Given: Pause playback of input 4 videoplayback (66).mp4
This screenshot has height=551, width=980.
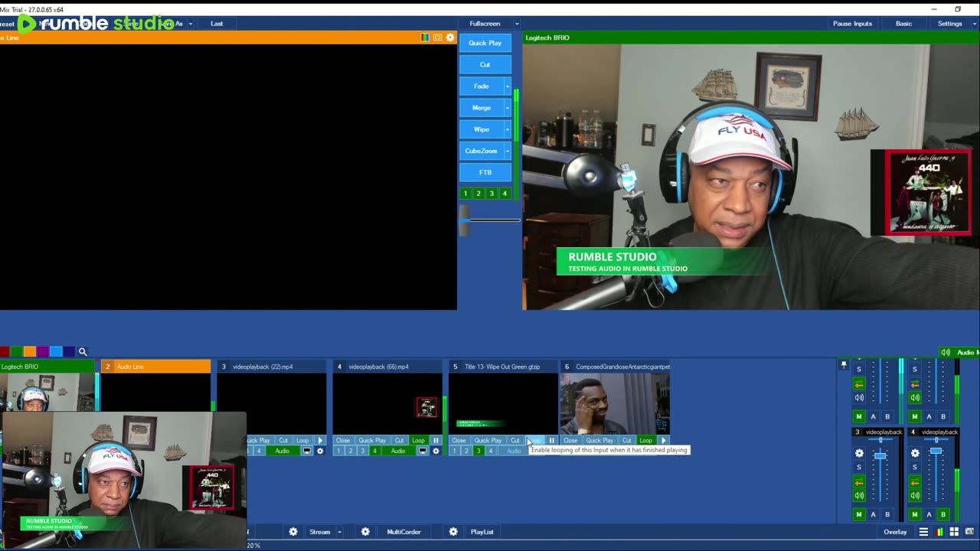Looking at the screenshot, I should coord(436,440).
